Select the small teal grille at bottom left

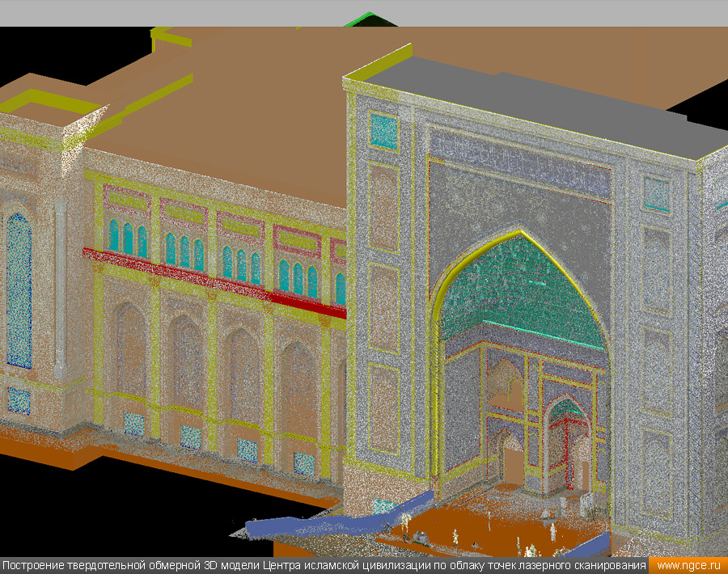19,401
